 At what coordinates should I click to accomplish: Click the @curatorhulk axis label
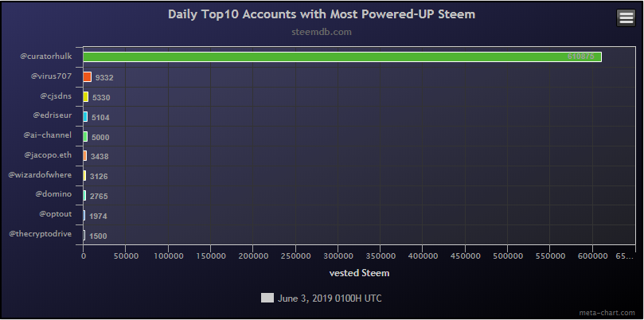tap(47, 57)
